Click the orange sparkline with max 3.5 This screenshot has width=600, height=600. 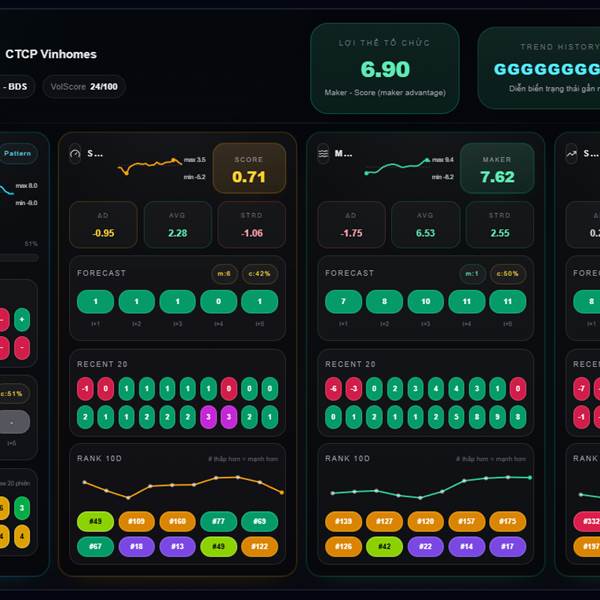click(149, 166)
